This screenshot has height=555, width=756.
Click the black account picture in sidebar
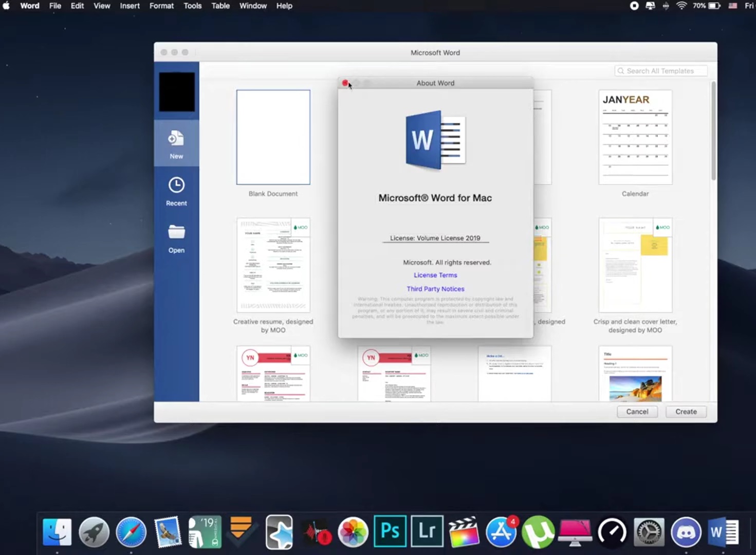click(x=177, y=92)
